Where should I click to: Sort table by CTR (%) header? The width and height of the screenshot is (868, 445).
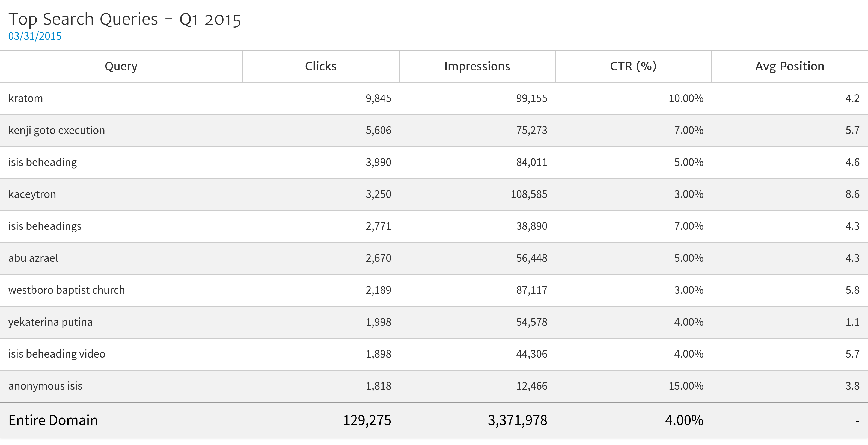tap(633, 66)
